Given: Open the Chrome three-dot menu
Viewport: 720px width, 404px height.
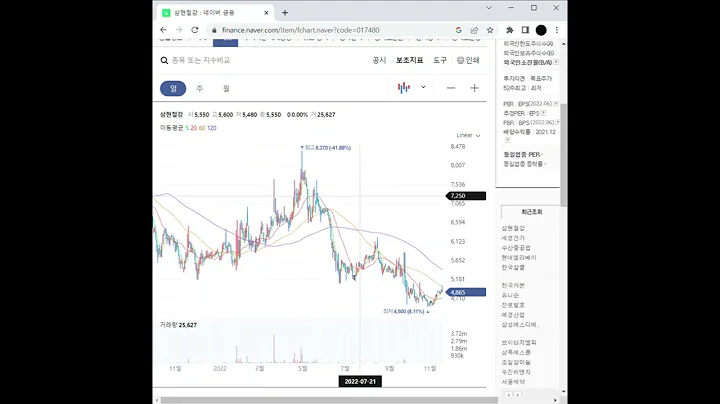Looking at the screenshot, I should click(x=557, y=30).
